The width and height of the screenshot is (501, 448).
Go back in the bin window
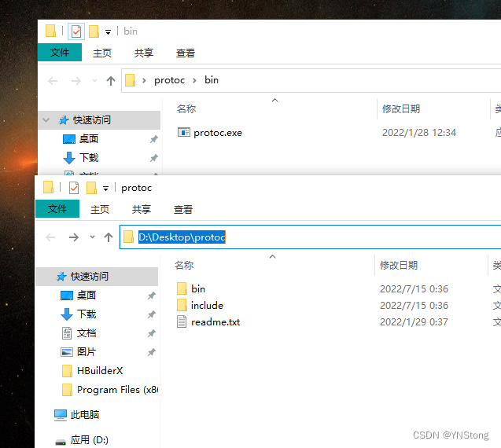[x=53, y=81]
